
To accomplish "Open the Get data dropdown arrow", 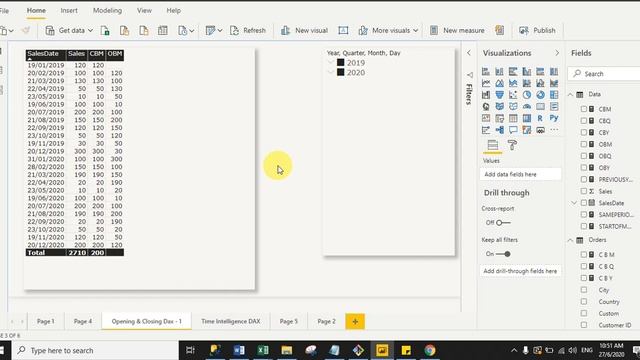I will point(90,31).
